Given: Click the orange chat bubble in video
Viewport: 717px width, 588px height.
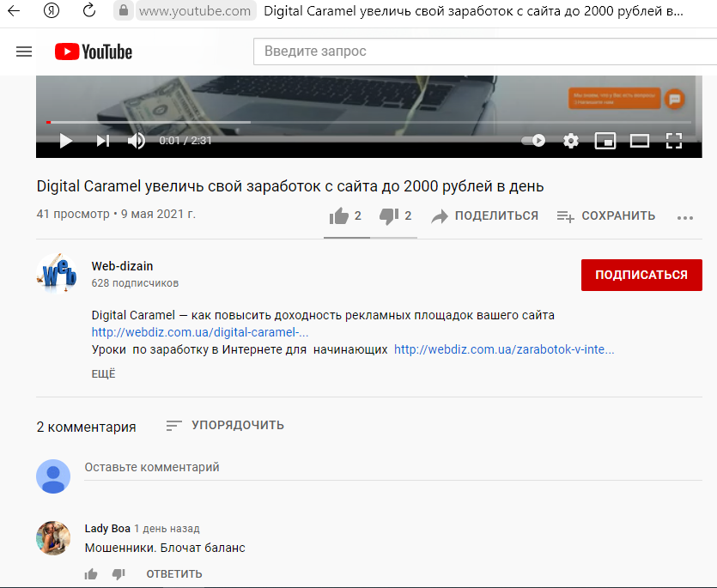Looking at the screenshot, I should tap(674, 99).
